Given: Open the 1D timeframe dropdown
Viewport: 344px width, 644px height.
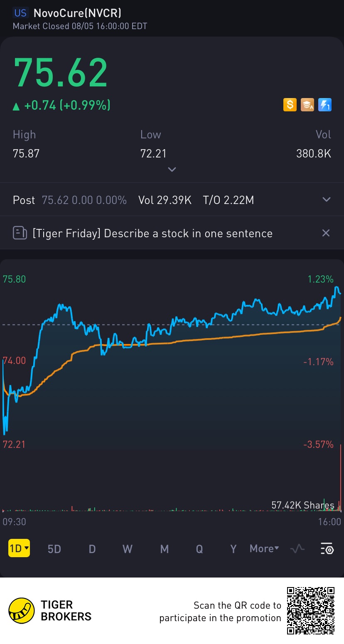Looking at the screenshot, I should [x=19, y=548].
